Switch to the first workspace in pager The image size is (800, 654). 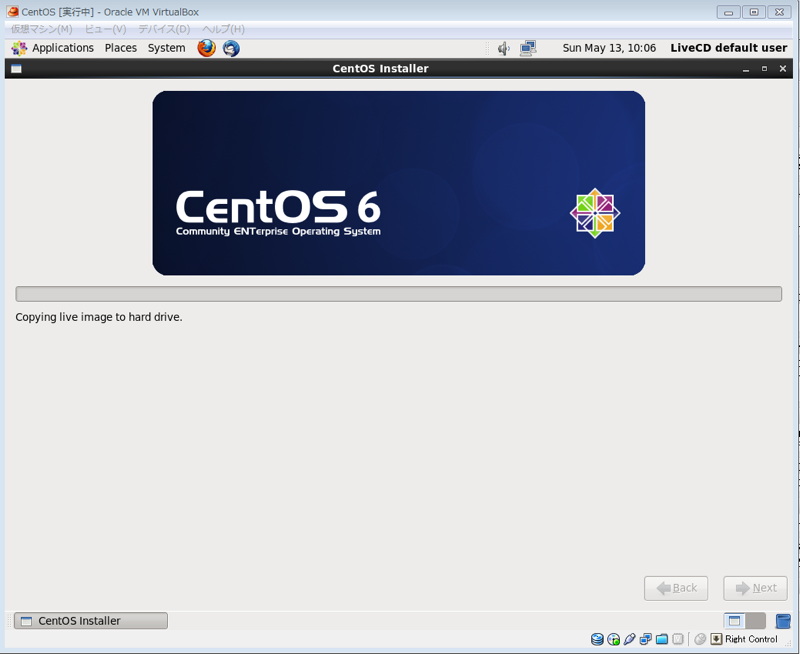tap(734, 621)
